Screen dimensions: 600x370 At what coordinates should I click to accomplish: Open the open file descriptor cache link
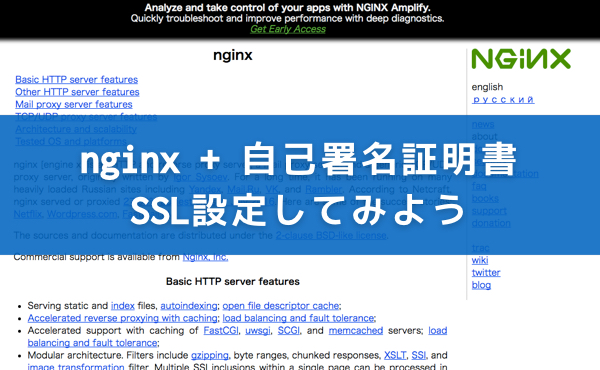(281, 306)
